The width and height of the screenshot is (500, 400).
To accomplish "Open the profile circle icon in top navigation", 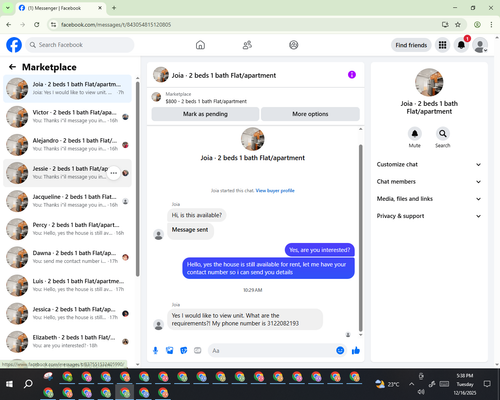I will [x=294, y=45].
